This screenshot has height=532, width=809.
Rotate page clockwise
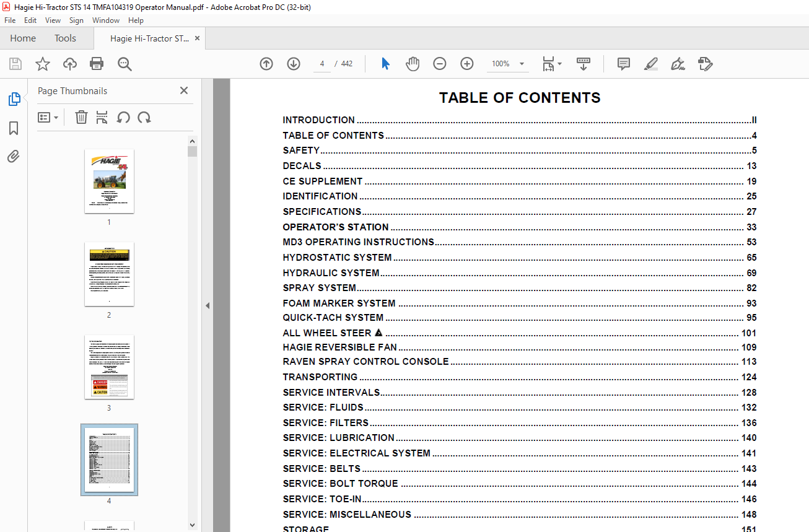[x=144, y=117]
